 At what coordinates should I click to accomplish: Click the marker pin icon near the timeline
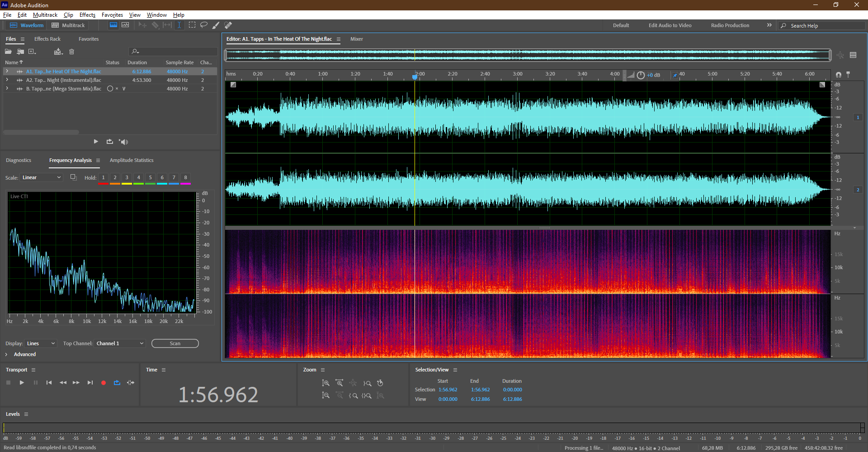(x=848, y=74)
